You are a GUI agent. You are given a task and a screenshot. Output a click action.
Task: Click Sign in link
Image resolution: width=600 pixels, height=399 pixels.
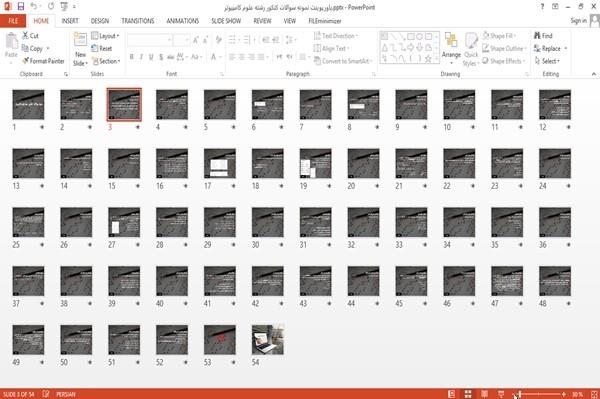pyautogui.click(x=578, y=21)
